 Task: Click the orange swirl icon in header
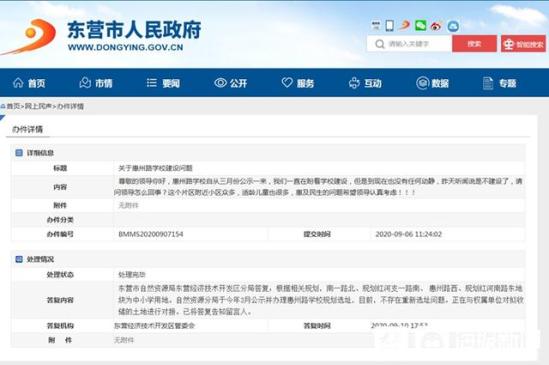pos(405,25)
